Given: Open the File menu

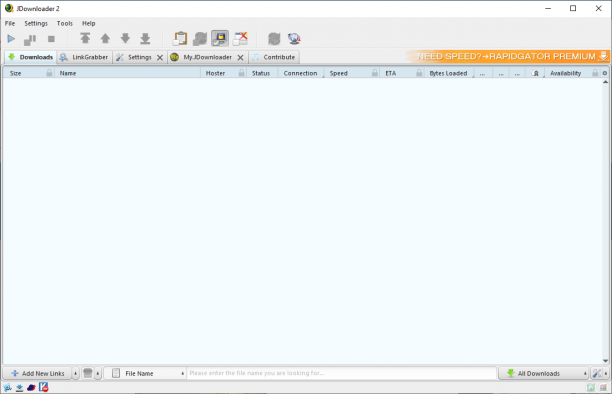Looking at the screenshot, I should 10,23.
